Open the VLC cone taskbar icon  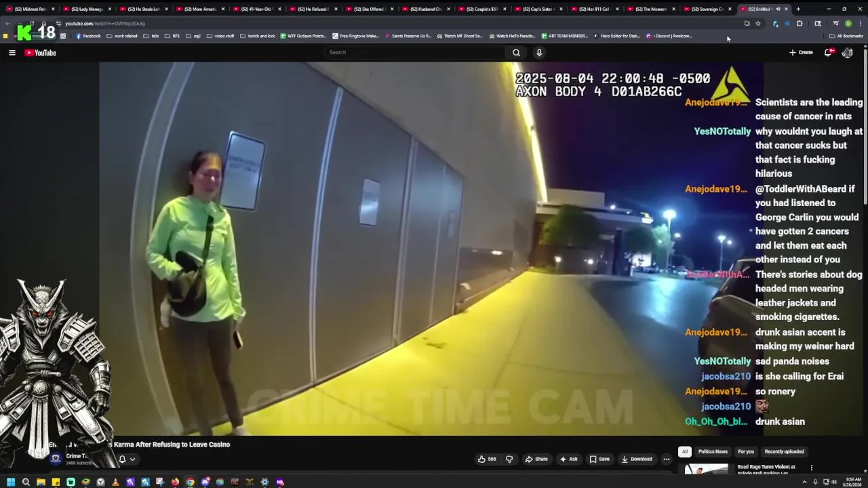click(115, 482)
